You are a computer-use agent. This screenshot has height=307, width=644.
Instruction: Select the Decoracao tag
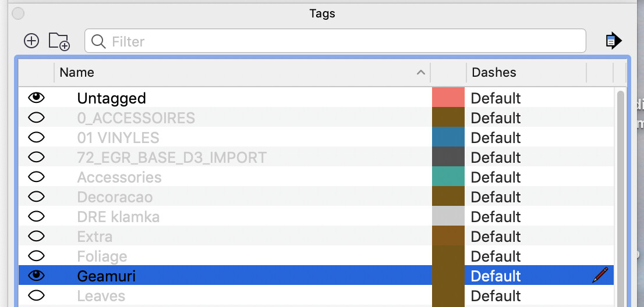tap(115, 197)
